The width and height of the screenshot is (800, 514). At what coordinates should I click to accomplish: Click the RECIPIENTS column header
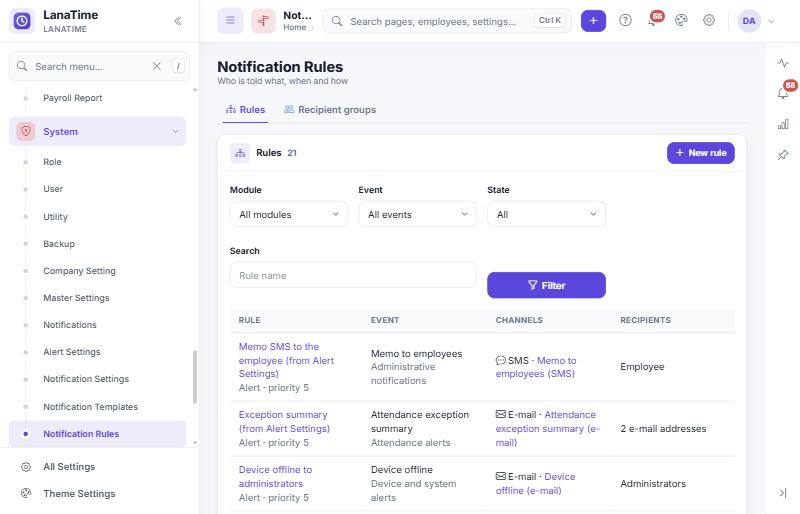(645, 320)
